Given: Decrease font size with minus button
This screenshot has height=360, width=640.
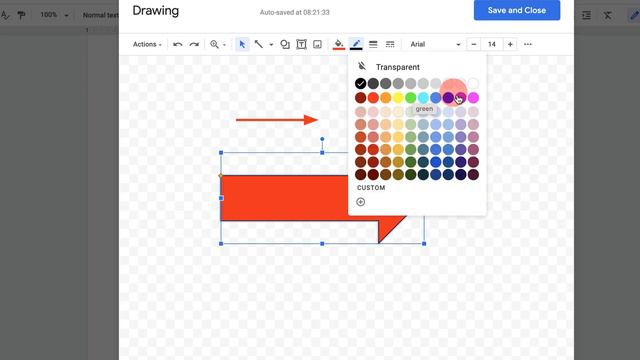Looking at the screenshot, I should [473, 44].
